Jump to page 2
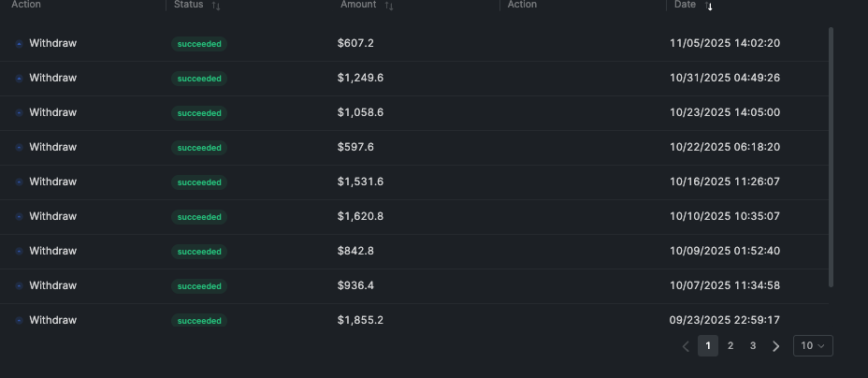Image resolution: width=868 pixels, height=378 pixels. (731, 346)
